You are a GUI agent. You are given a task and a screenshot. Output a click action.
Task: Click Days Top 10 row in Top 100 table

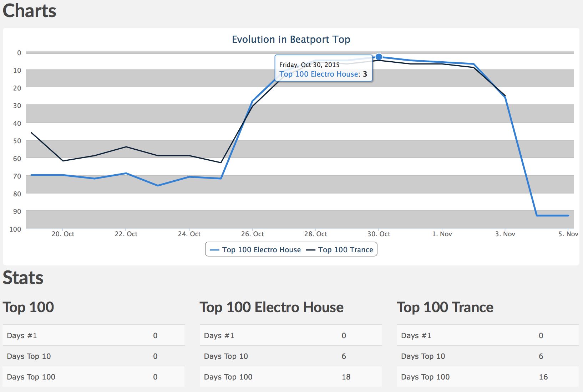pyautogui.click(x=93, y=356)
